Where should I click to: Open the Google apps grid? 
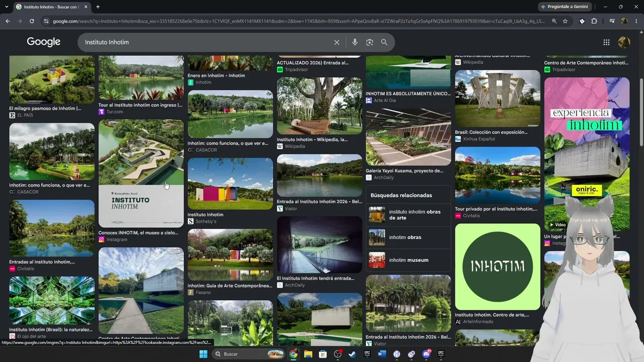point(606,42)
